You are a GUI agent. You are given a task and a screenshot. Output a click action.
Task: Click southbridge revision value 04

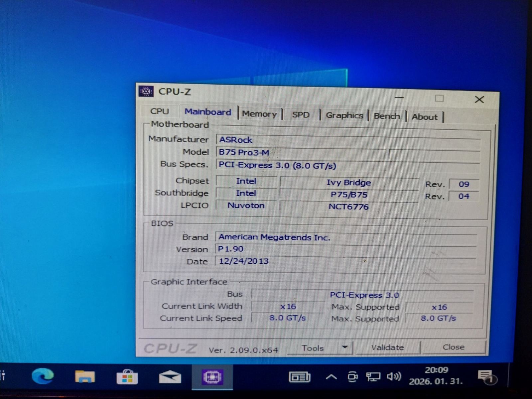coord(464,196)
